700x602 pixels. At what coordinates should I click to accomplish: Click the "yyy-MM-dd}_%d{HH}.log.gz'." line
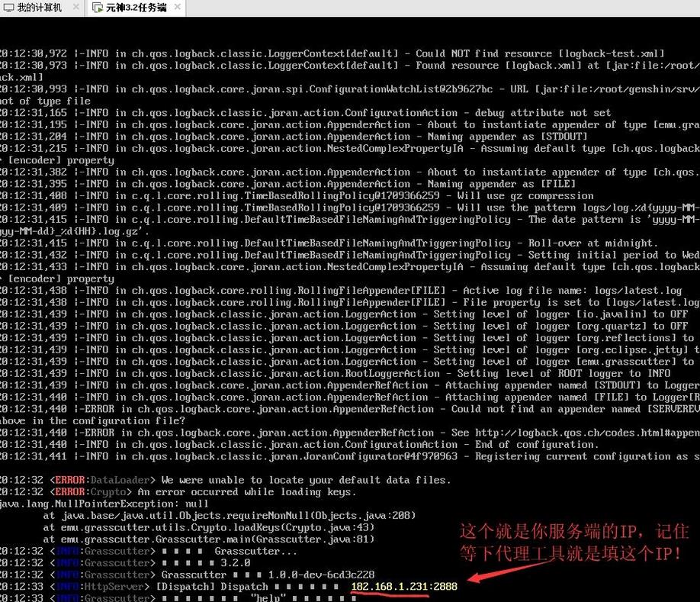click(x=75, y=231)
